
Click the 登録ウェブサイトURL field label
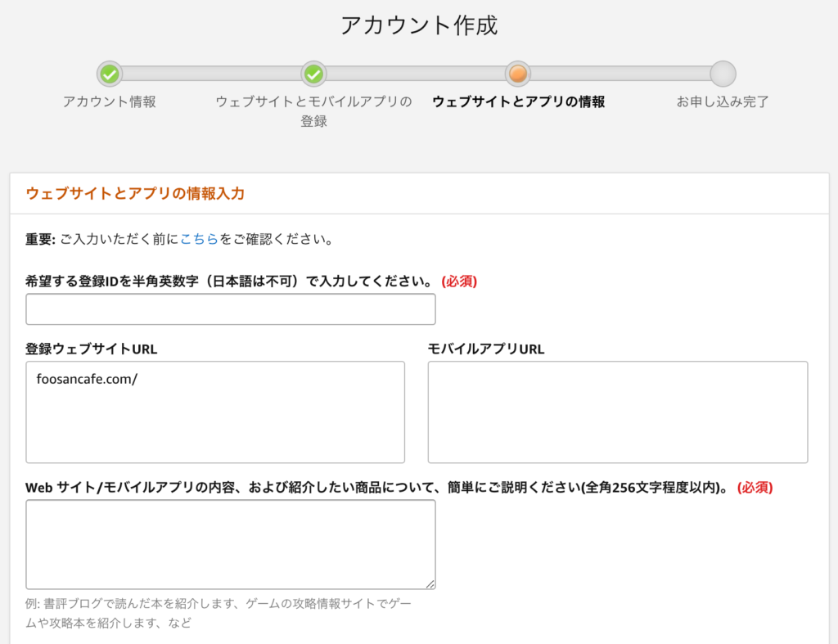(92, 349)
